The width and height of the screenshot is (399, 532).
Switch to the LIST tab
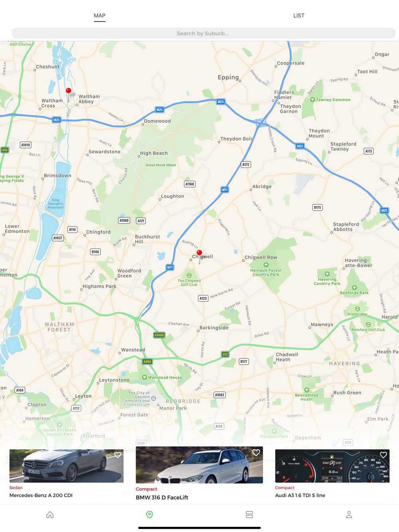[299, 16]
